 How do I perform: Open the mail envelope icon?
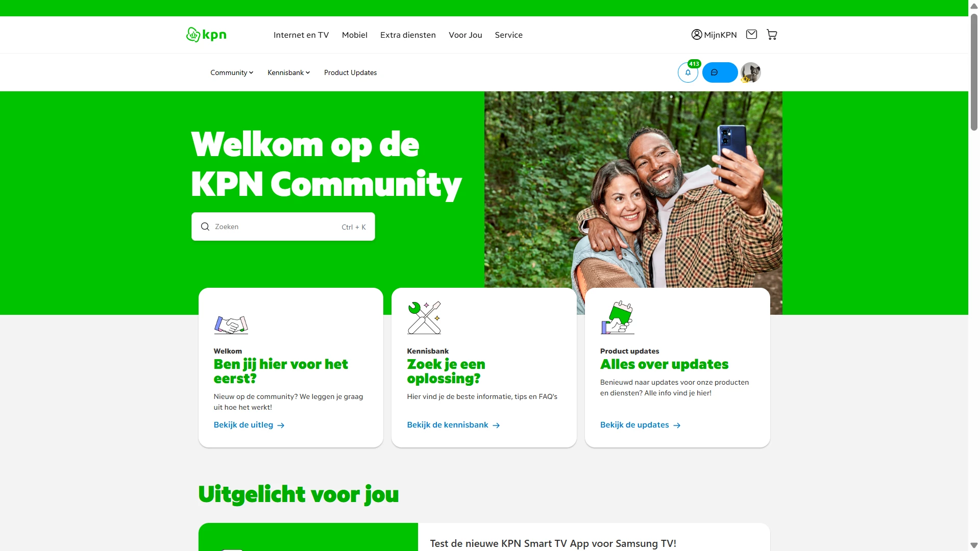[x=751, y=34]
